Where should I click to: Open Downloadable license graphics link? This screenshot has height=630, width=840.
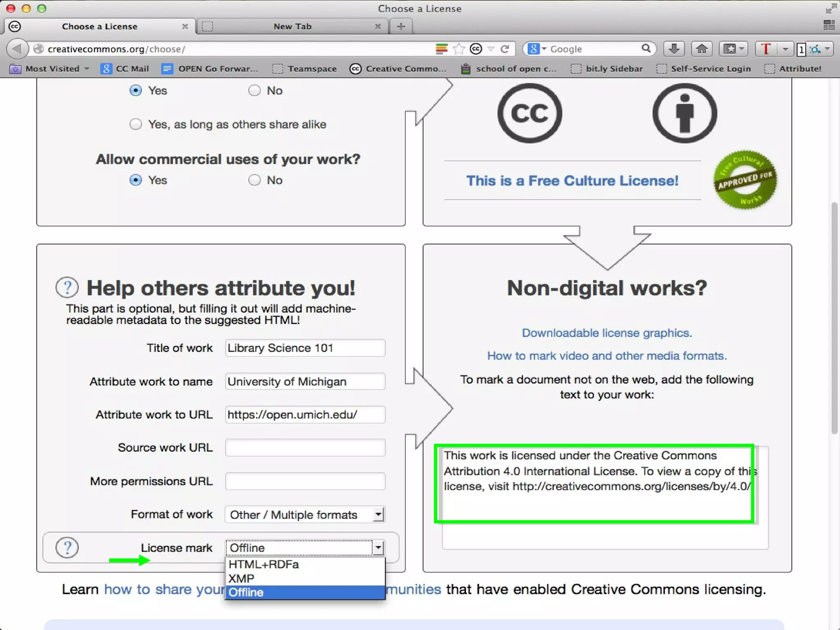[607, 333]
